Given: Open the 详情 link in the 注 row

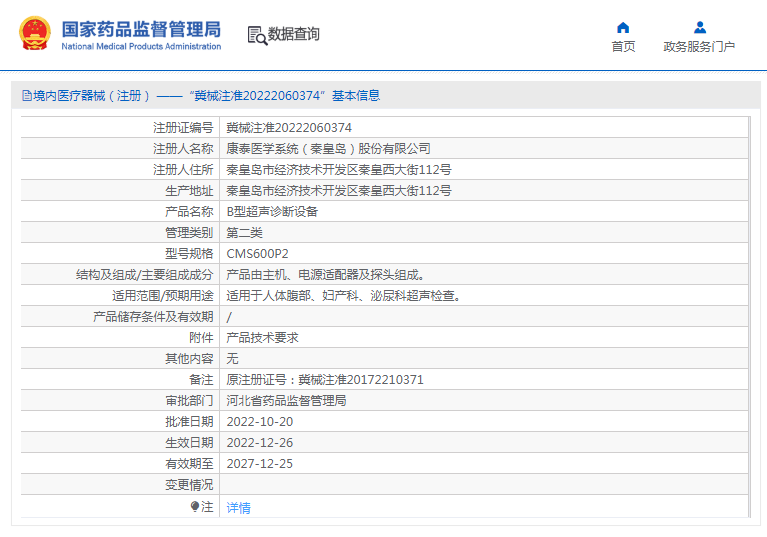Looking at the screenshot, I should pyautogui.click(x=238, y=508).
